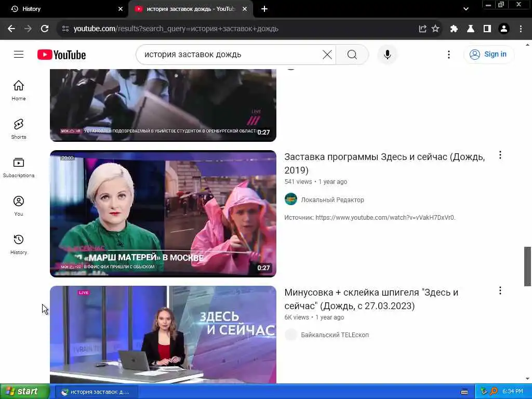Open the Chrome Labs flask icon
Image resolution: width=532 pixels, height=399 pixels.
pos(471,29)
